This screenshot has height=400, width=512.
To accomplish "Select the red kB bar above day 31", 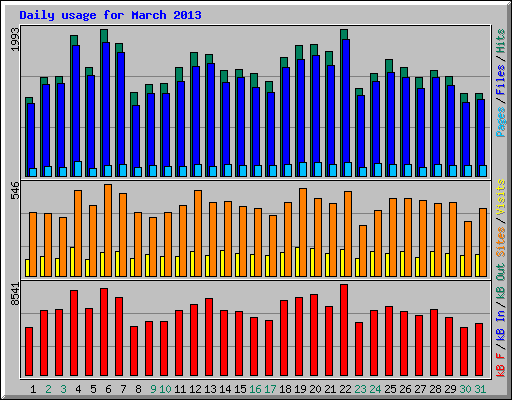I will click(479, 350).
